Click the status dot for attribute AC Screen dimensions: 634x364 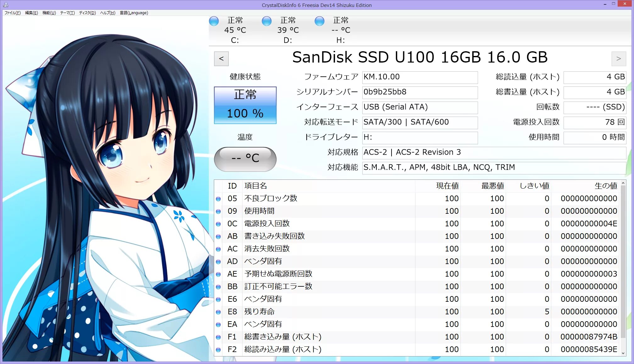coord(218,249)
